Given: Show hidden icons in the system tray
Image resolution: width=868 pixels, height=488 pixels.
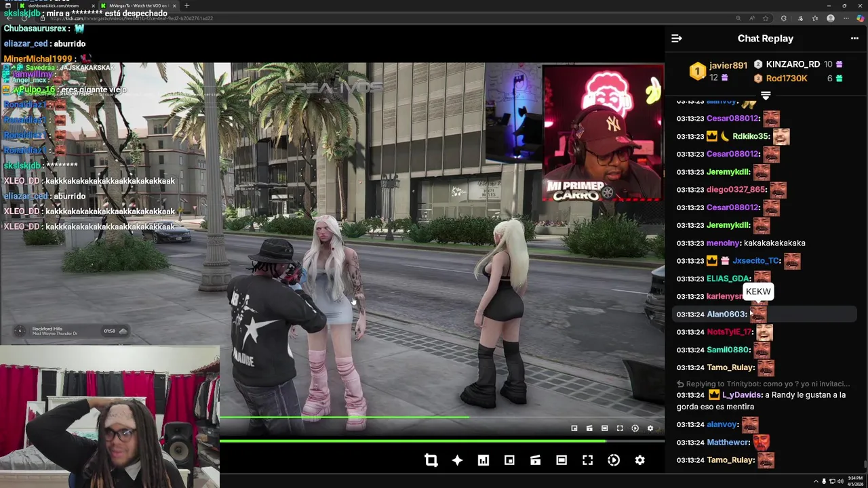Looking at the screenshot, I should tap(816, 481).
